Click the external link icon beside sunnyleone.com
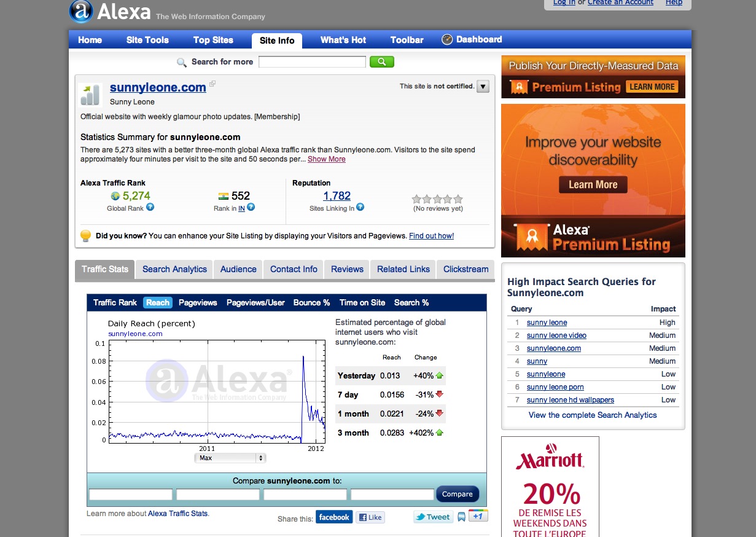This screenshot has height=537, width=756. click(212, 84)
